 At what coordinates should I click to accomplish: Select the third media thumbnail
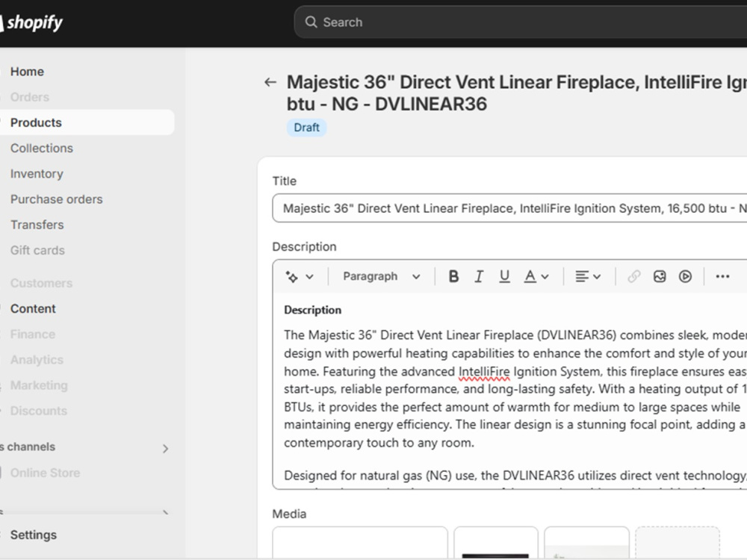point(586,543)
